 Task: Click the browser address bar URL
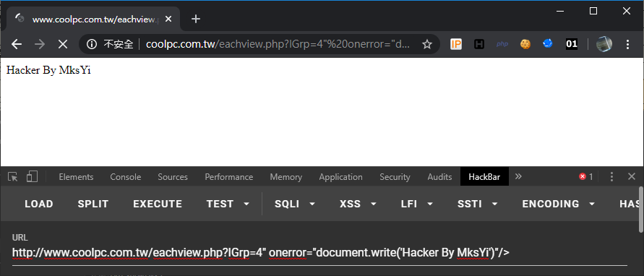point(278,44)
